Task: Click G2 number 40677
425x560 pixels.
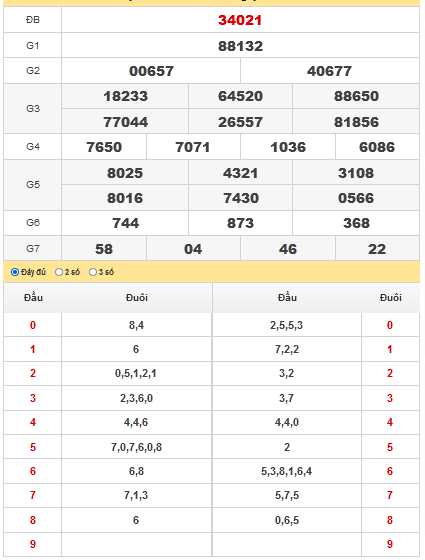Action: [329, 71]
